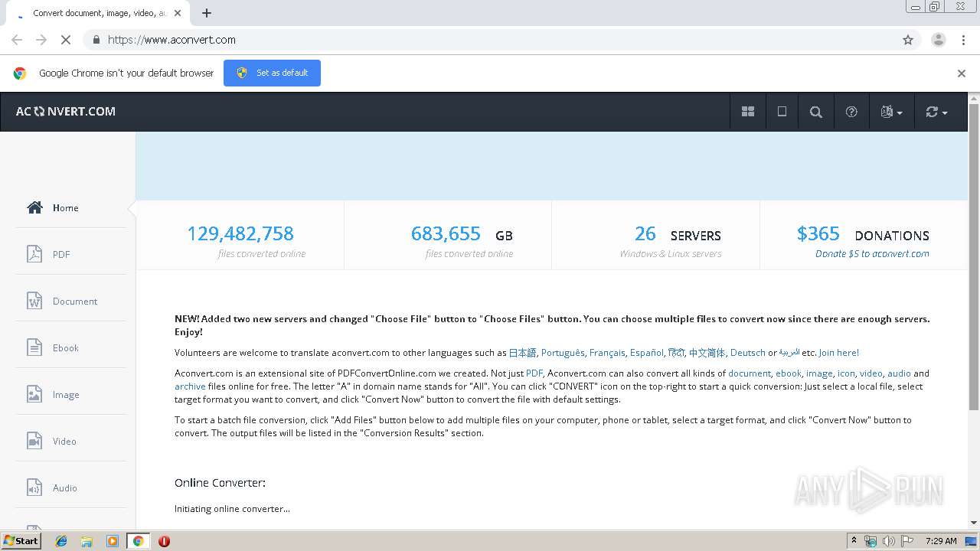Click the 26 SERVERS statistic
The height and width of the screenshot is (551, 980).
pyautogui.click(x=678, y=234)
